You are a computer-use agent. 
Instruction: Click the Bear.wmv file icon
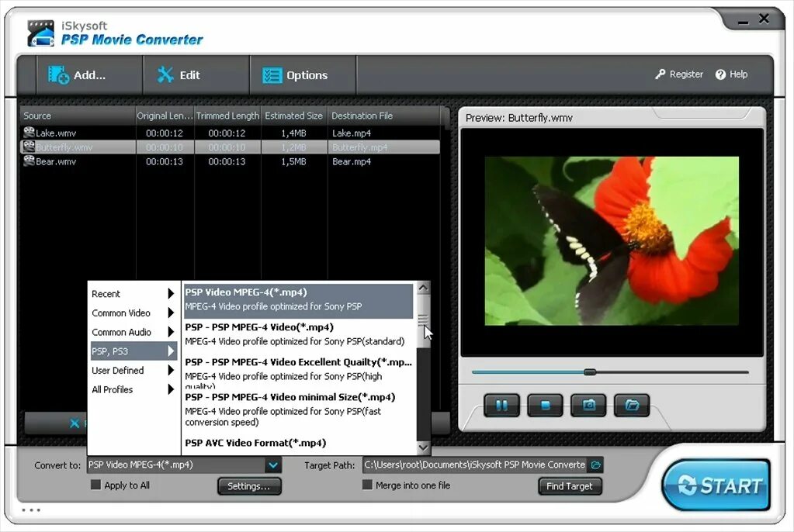pos(29,161)
